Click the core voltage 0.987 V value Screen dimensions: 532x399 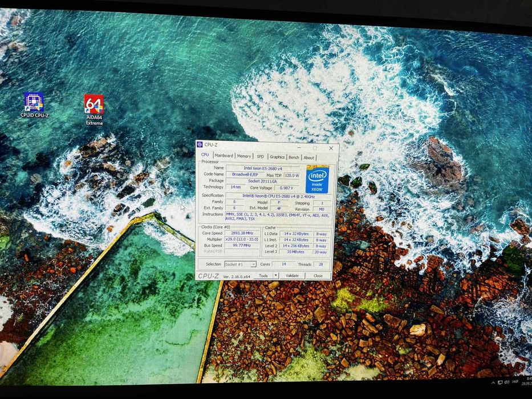tap(286, 188)
